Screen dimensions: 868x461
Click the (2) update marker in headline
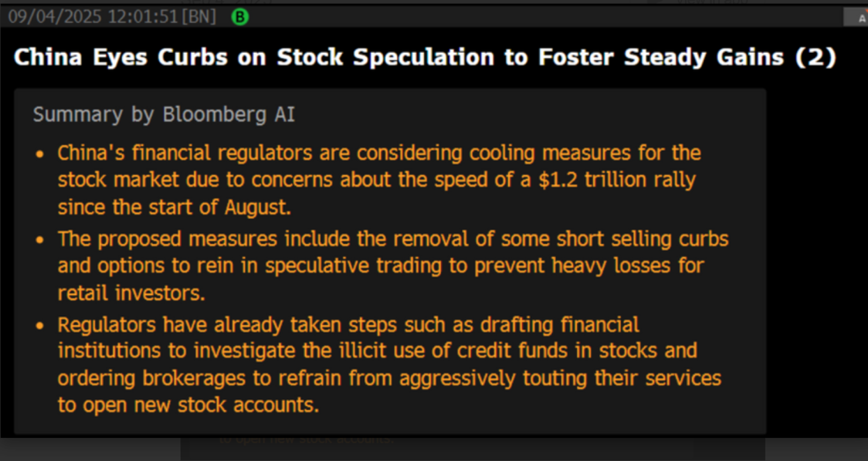816,57
